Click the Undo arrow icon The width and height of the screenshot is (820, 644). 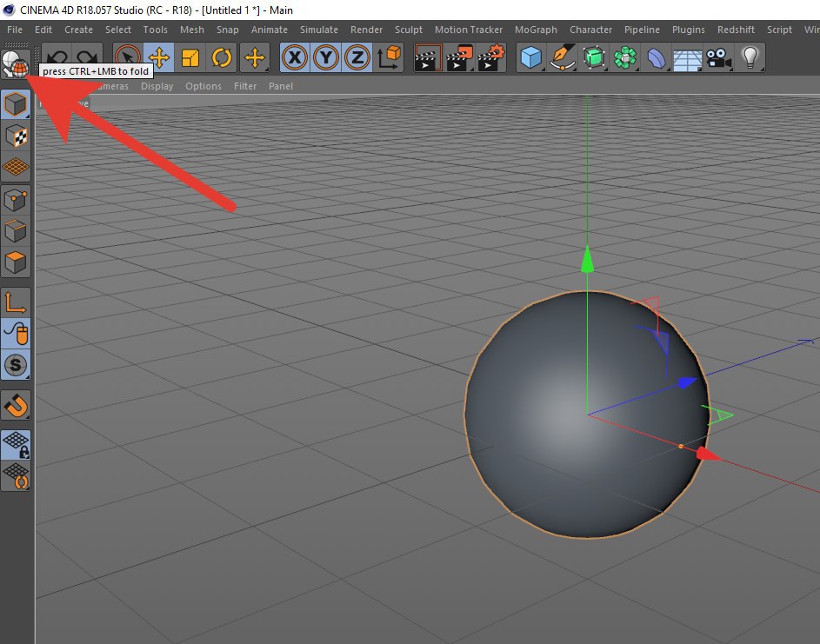57,57
